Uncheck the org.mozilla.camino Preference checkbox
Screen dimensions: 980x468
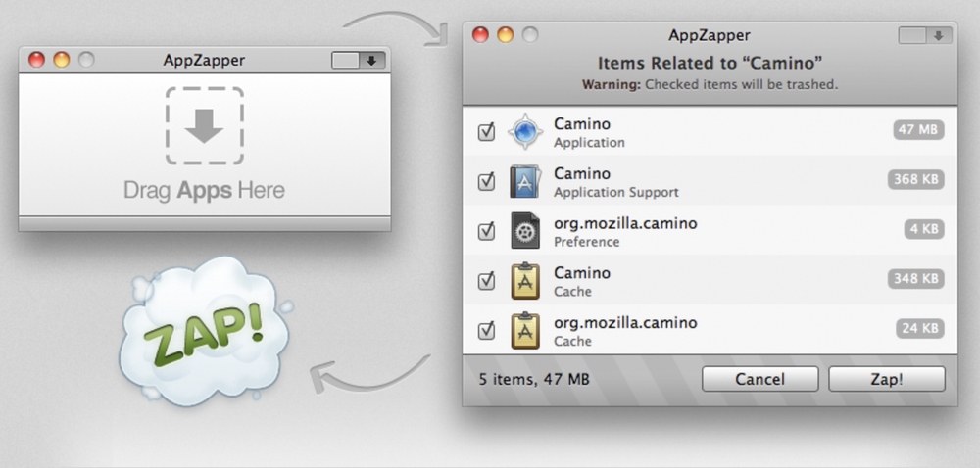point(486,231)
